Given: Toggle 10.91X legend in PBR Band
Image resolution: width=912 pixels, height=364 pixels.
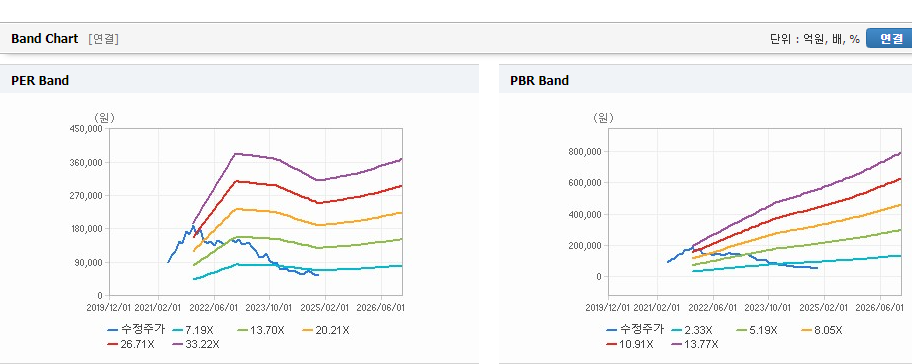Looking at the screenshot, I should coord(630,344).
